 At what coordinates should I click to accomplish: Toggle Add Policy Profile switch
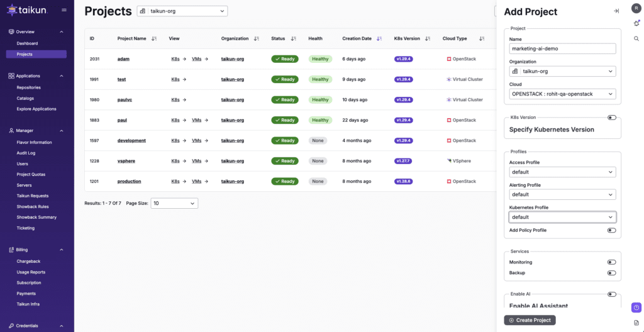click(611, 230)
